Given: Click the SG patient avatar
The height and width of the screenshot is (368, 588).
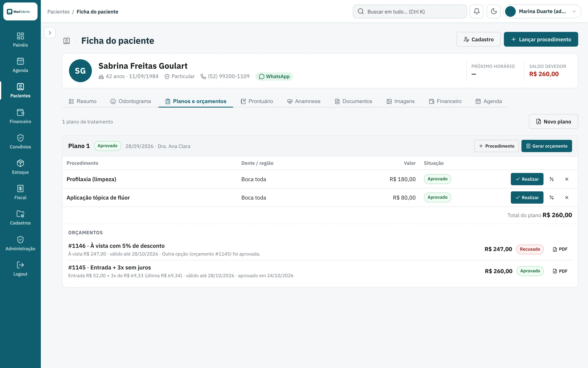Looking at the screenshot, I should tap(80, 71).
